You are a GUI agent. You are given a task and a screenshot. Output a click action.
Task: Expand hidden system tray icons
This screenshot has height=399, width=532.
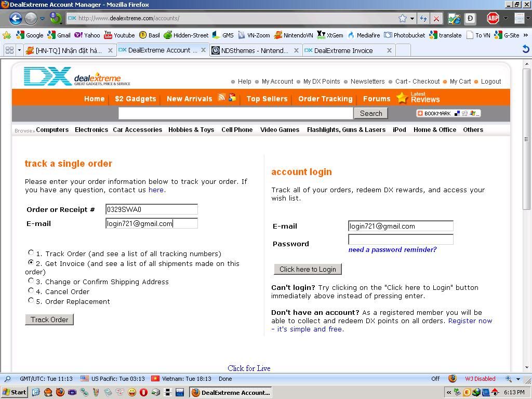click(x=449, y=393)
